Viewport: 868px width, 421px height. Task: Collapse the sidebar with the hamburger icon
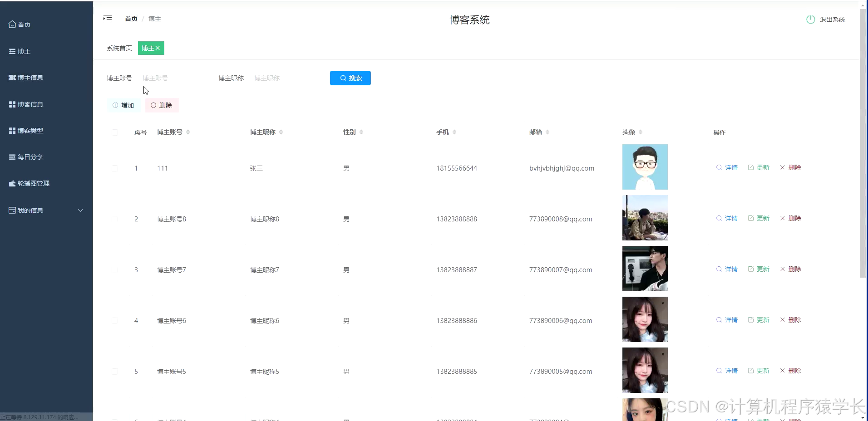point(108,19)
